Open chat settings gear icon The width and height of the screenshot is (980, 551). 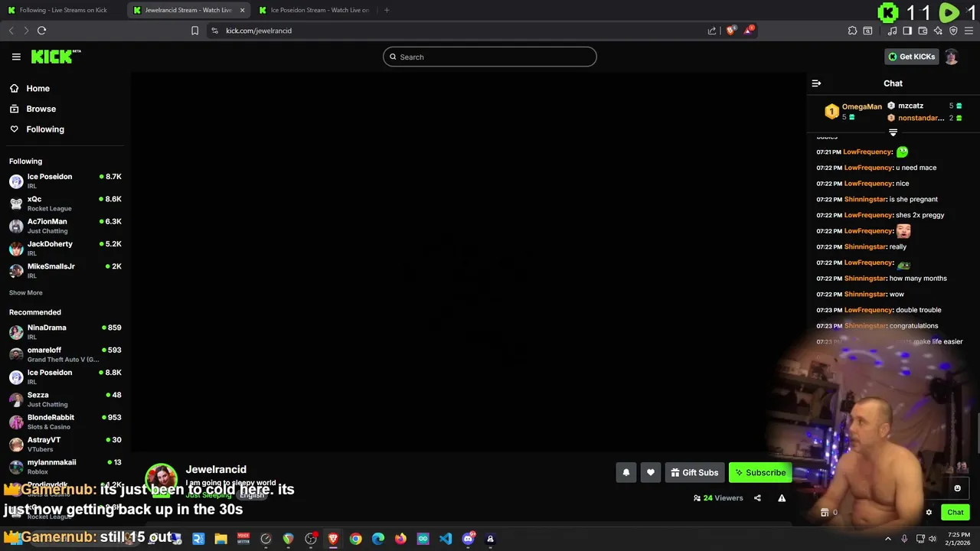(x=929, y=513)
